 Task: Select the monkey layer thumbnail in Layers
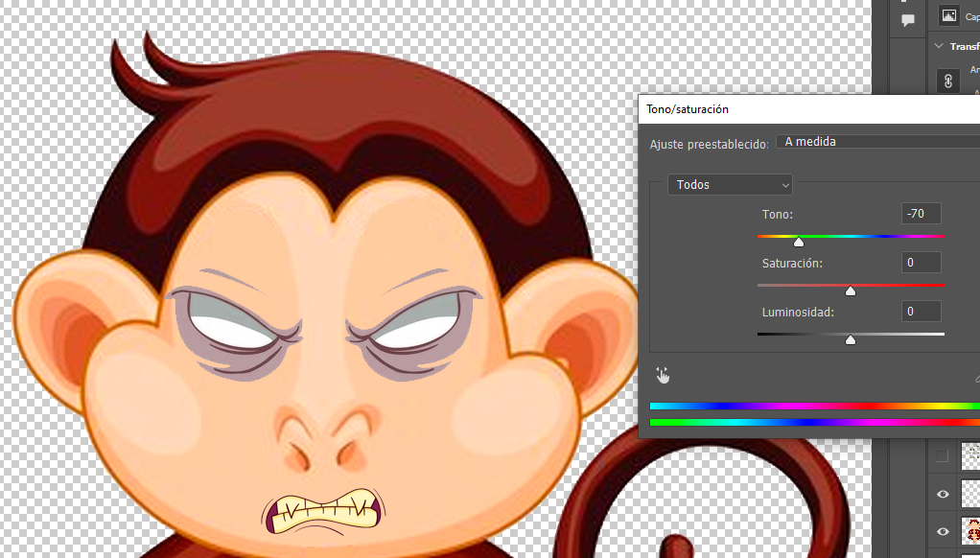click(970, 530)
